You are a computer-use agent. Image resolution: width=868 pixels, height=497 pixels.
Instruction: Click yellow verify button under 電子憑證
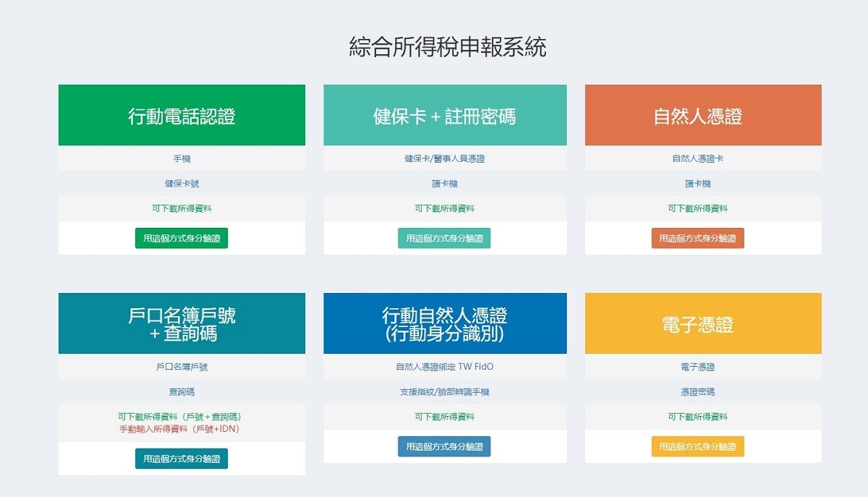698,446
